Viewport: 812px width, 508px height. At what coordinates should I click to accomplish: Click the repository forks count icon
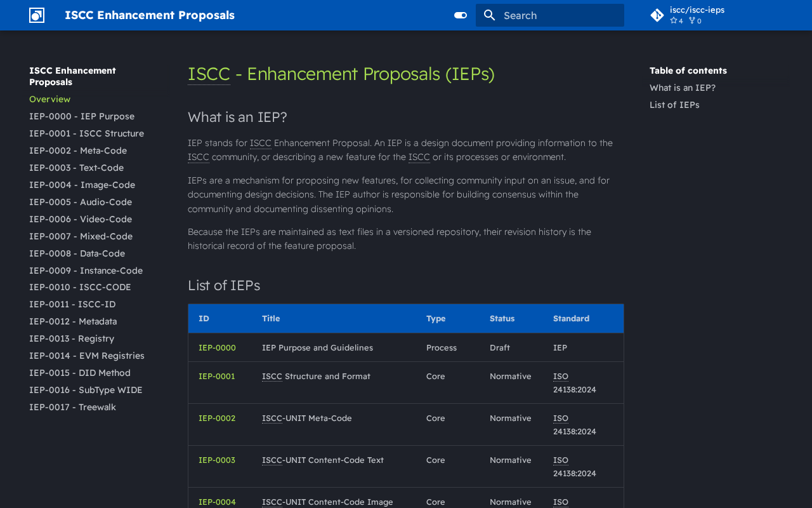tap(692, 21)
